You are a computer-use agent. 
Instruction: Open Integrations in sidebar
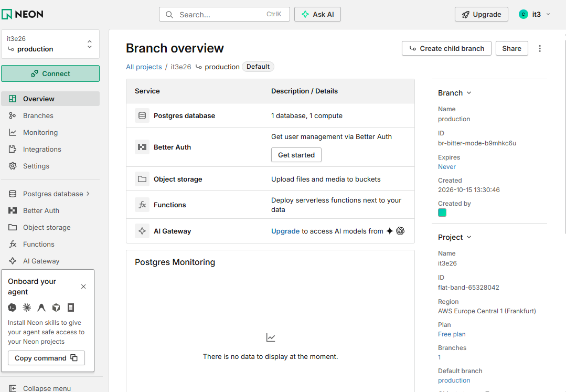pyautogui.click(x=50, y=149)
